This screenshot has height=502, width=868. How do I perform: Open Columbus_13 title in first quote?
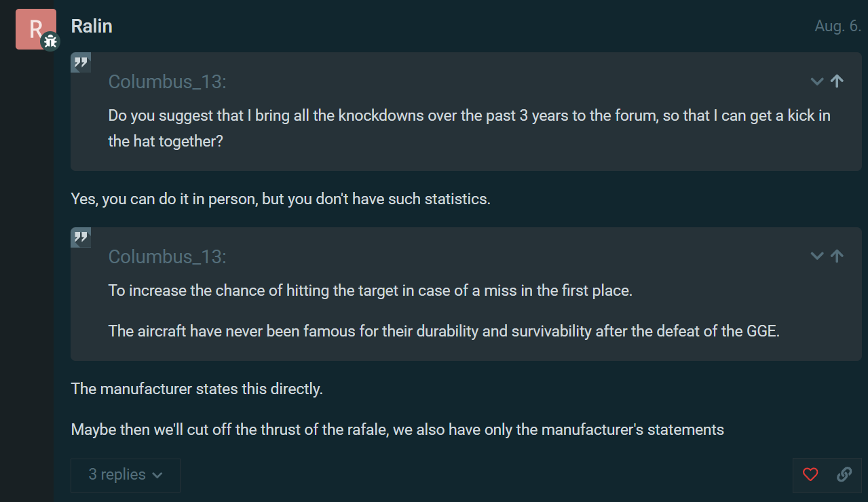pos(167,81)
